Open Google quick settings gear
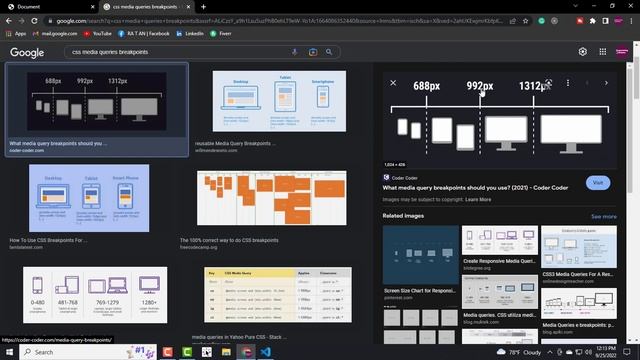This screenshot has height=360, width=640. [582, 51]
